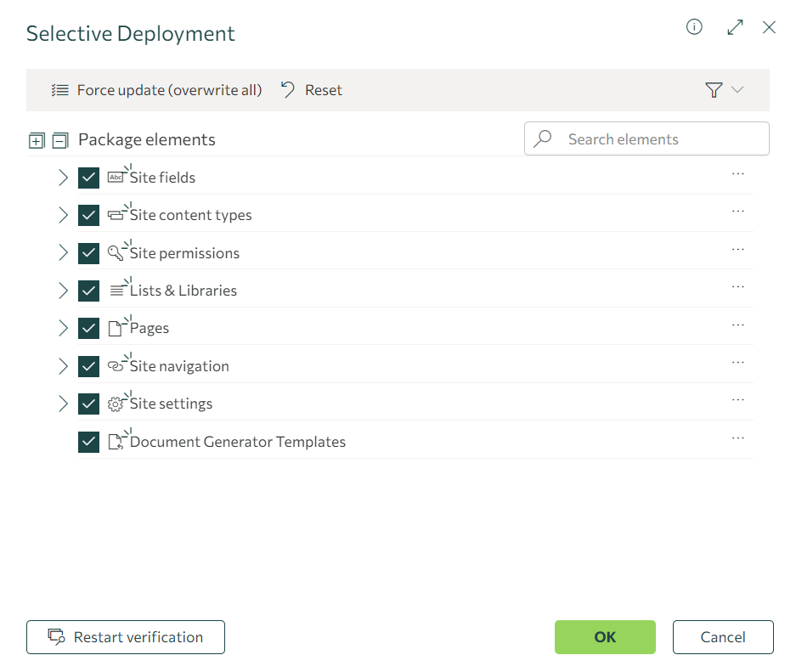Click the Pages document icon
Viewport: 796px width, 672px height.
tap(116, 329)
